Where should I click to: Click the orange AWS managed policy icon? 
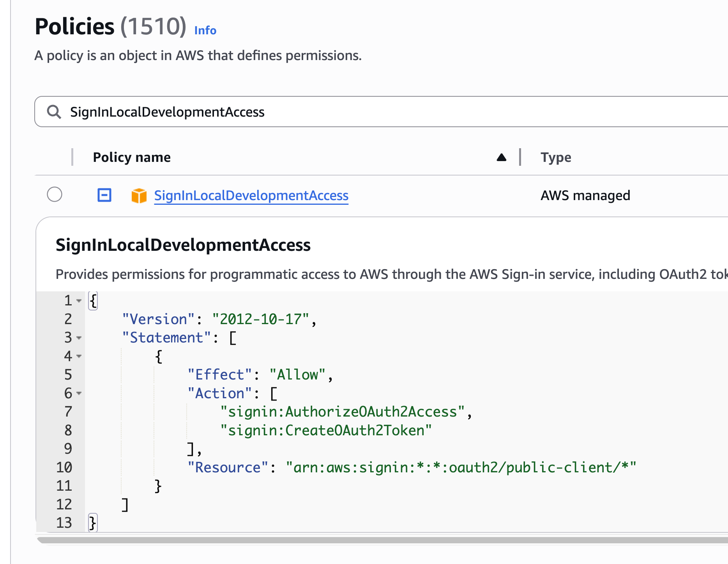(x=139, y=195)
